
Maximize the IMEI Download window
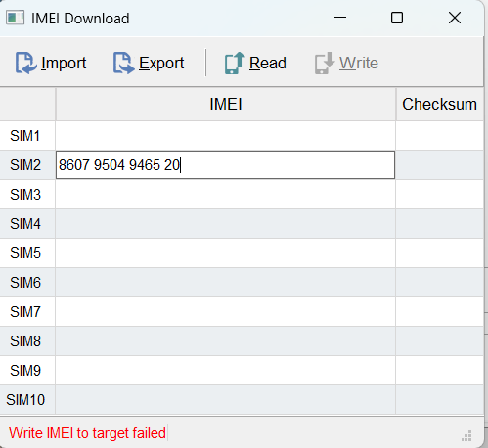click(x=397, y=18)
